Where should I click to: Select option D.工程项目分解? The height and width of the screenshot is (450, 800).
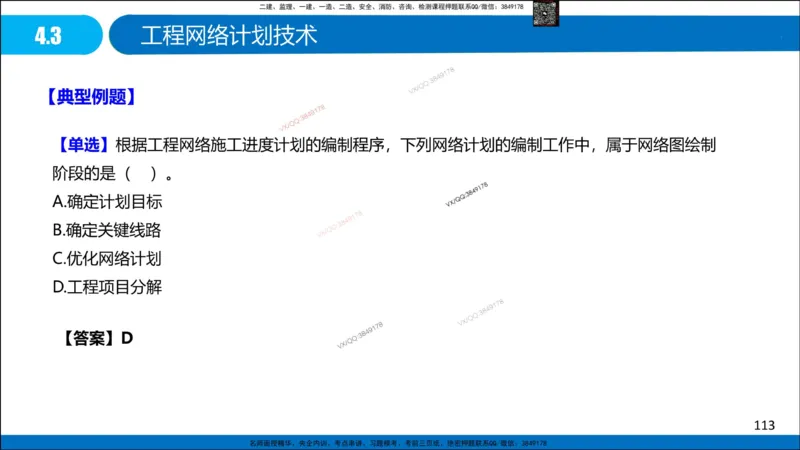(107, 287)
